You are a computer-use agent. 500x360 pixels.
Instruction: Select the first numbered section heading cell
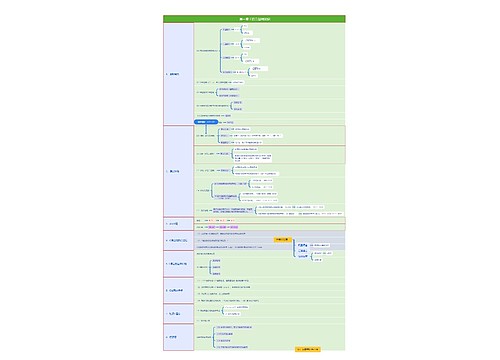(178, 74)
